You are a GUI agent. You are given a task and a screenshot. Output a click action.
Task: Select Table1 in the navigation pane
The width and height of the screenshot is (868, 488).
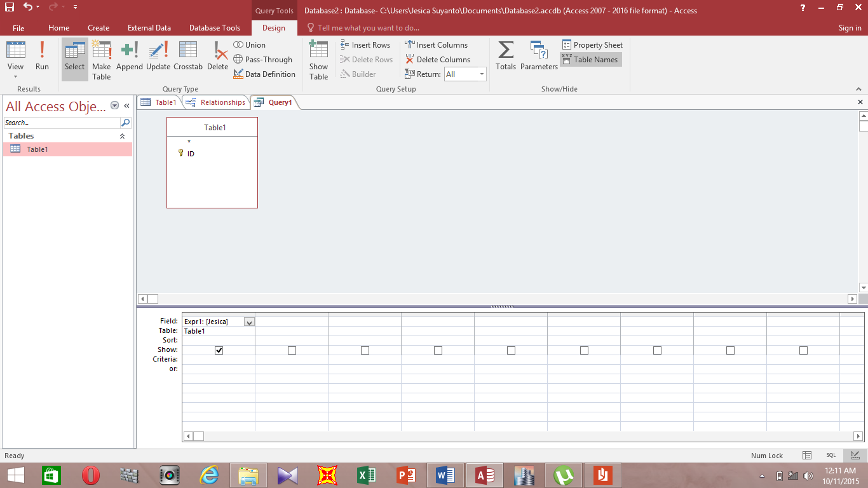click(67, 149)
